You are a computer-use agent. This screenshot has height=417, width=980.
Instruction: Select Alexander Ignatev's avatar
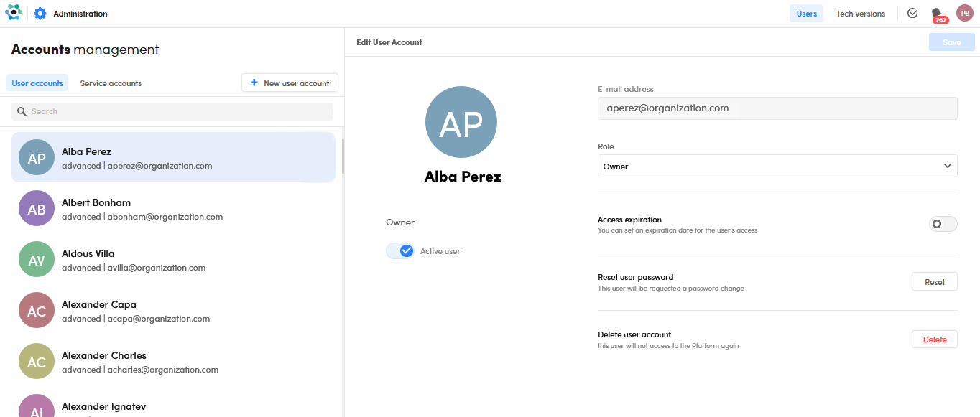pos(37,406)
